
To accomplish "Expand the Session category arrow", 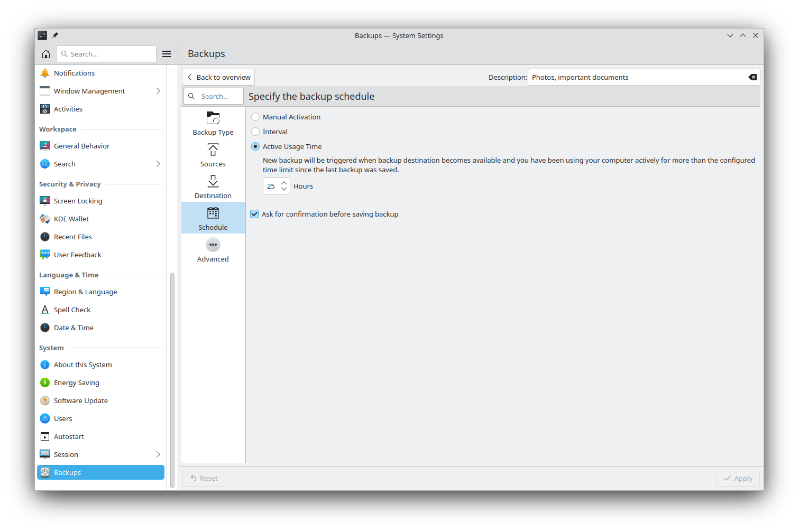I will [158, 454].
